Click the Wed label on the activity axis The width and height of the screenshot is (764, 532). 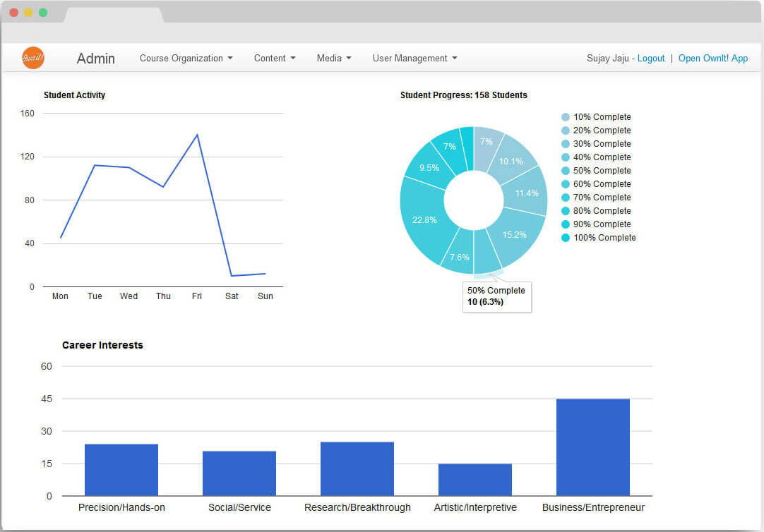(x=129, y=296)
